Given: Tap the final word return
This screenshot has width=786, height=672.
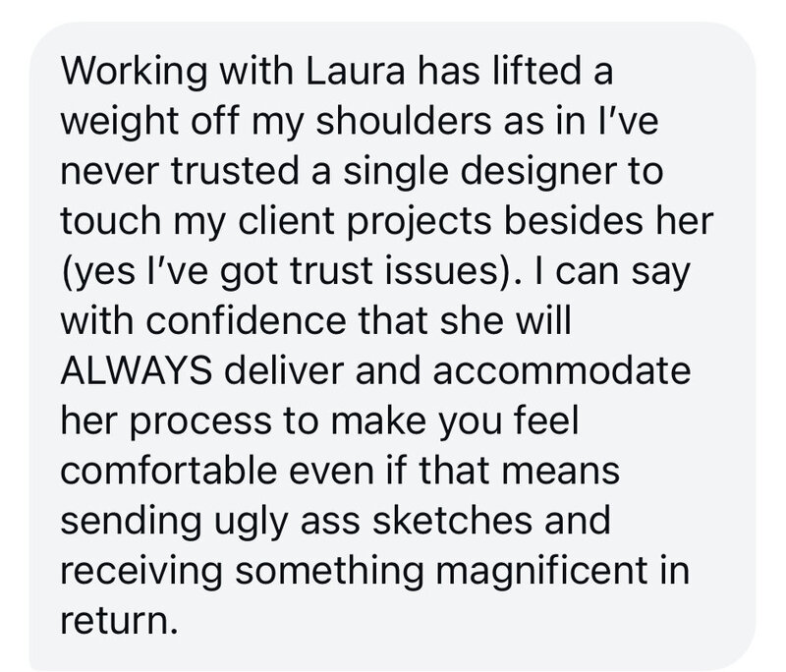Looking at the screenshot, I should pyautogui.click(x=119, y=621).
